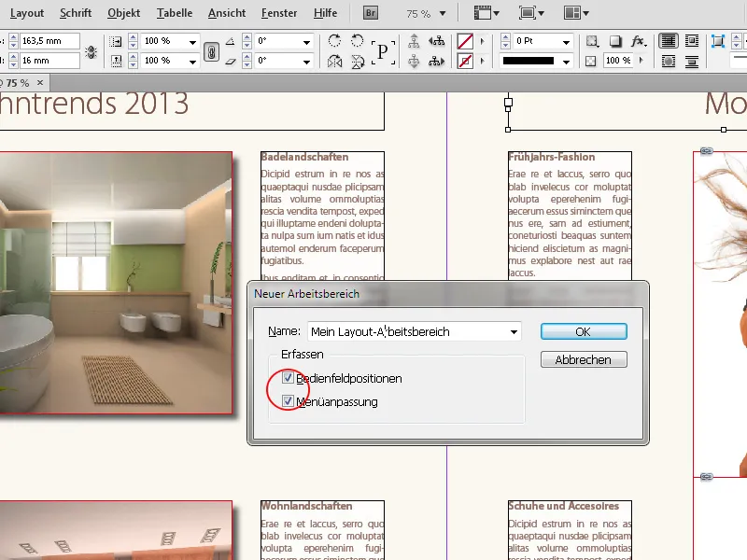
Task: Click the scale Y percentage icon
Action: coord(116,61)
